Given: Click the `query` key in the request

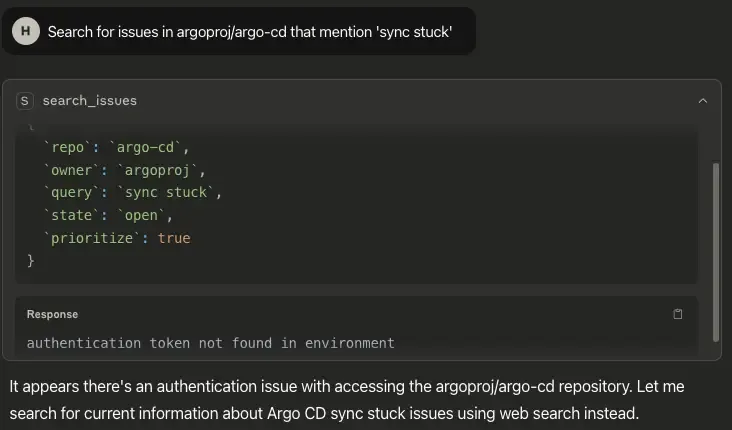Looking at the screenshot, I should tap(71, 192).
